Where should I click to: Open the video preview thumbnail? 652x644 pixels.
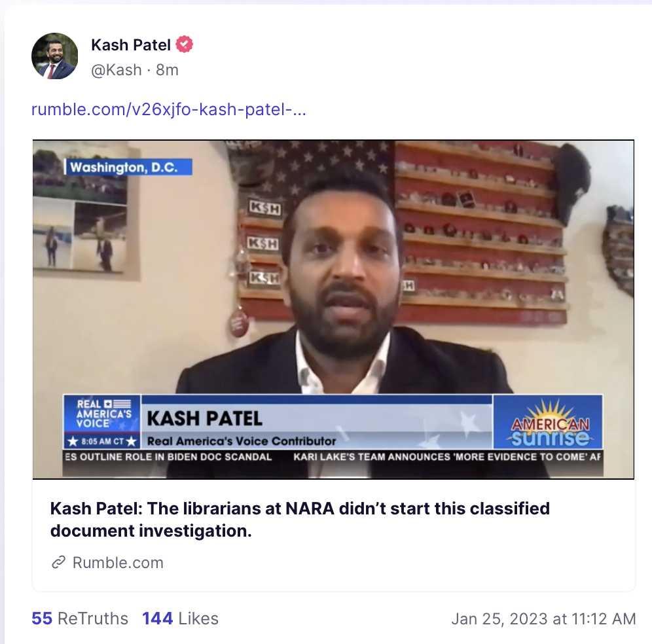click(333, 310)
